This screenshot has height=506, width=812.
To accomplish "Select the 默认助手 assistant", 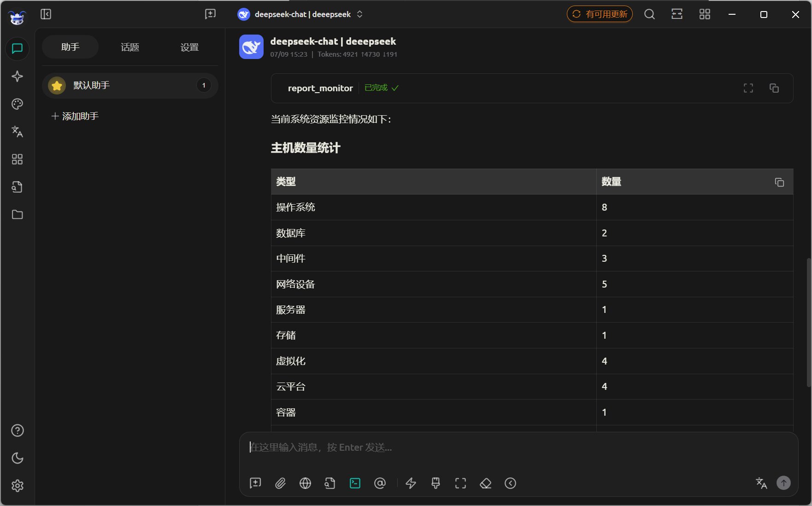I will 130,85.
